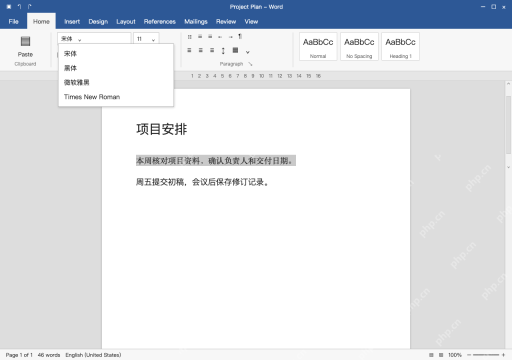Viewport: 512px width, 360px height.
Task: Open the Mailings ribbon tab
Action: coord(196,22)
